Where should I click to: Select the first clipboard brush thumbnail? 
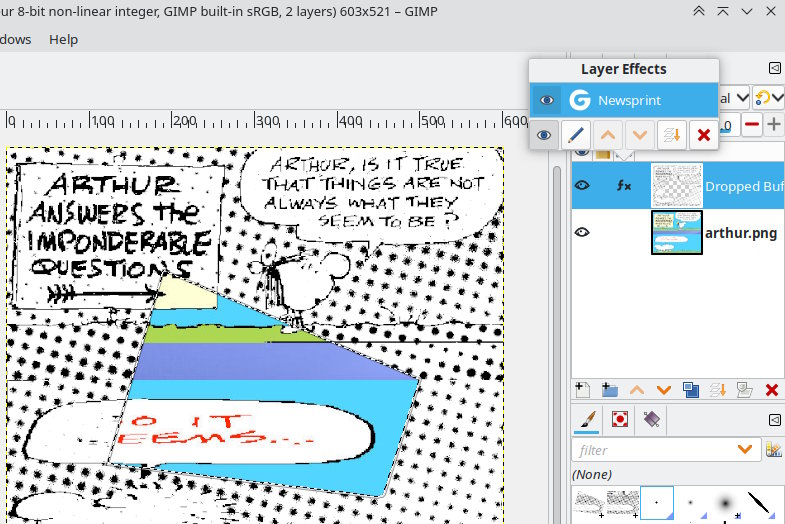pyautogui.click(x=590, y=503)
